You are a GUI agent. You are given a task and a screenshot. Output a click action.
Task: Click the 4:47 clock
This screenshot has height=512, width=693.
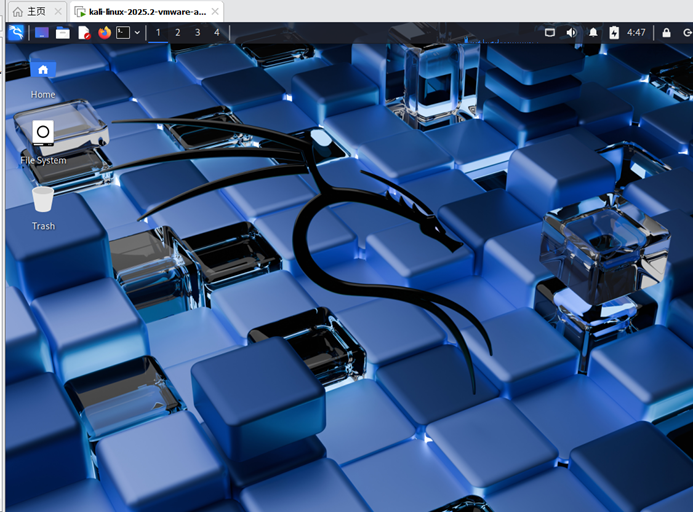[x=636, y=33]
